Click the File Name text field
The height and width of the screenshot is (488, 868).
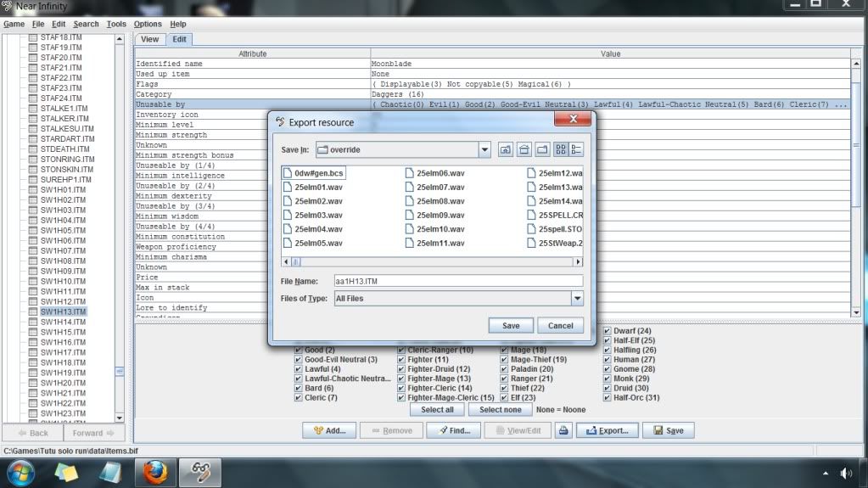pos(459,281)
